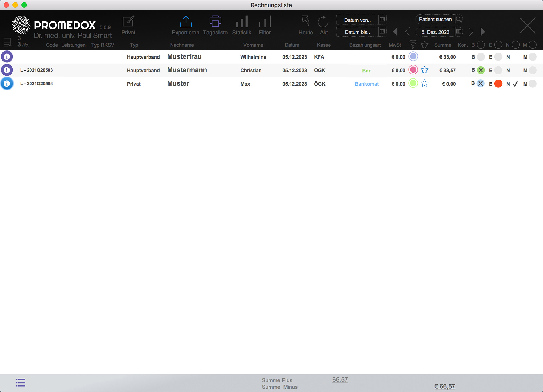Go to previous day with thin left chevron
The width and height of the screenshot is (543, 392).
pyautogui.click(x=408, y=32)
